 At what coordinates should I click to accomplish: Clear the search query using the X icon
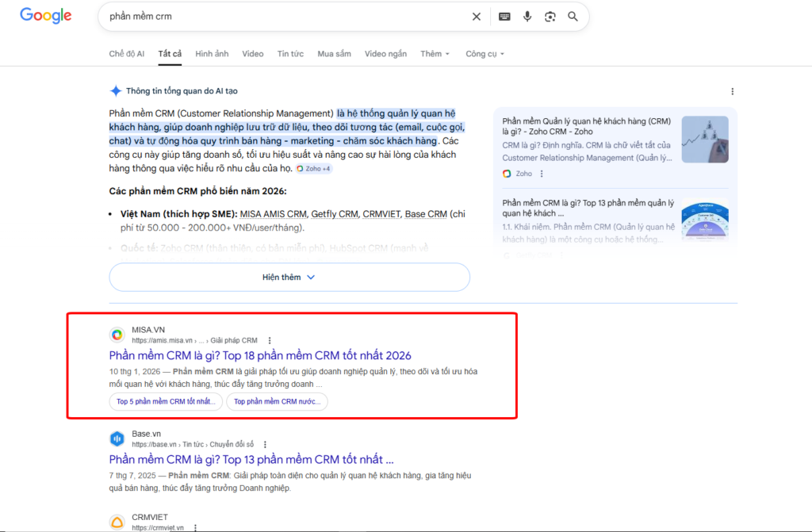point(476,16)
